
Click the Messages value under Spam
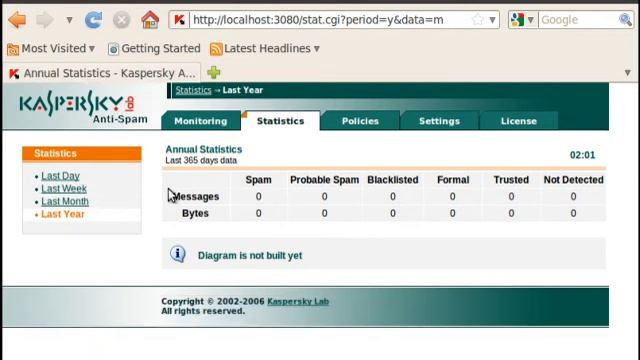pos(258,197)
